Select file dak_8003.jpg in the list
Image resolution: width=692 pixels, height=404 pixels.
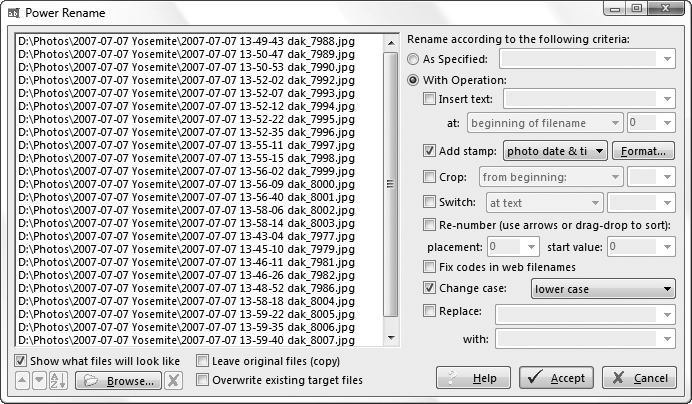187,223
